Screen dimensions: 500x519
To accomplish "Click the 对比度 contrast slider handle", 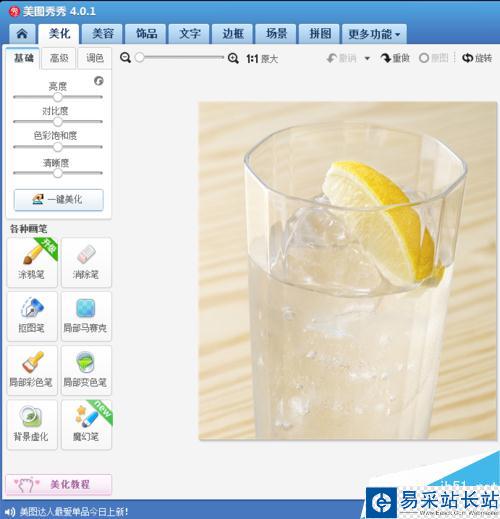I will [x=58, y=122].
